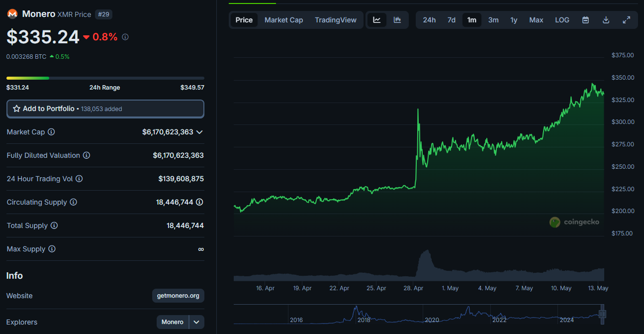The height and width of the screenshot is (334, 644).
Task: Click the 13. May axis label
Action: [598, 288]
